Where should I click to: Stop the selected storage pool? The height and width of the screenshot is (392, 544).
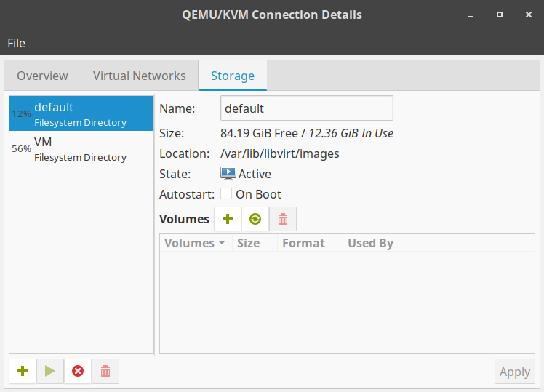tap(78, 372)
